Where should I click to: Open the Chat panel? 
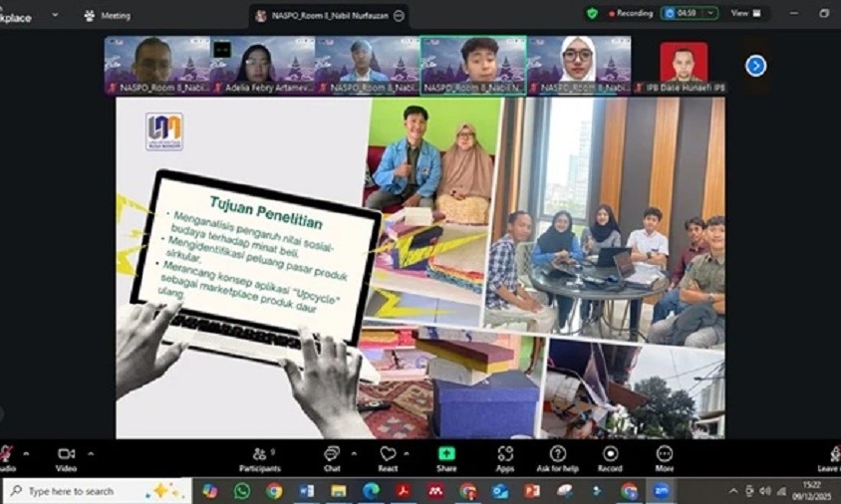click(x=332, y=459)
